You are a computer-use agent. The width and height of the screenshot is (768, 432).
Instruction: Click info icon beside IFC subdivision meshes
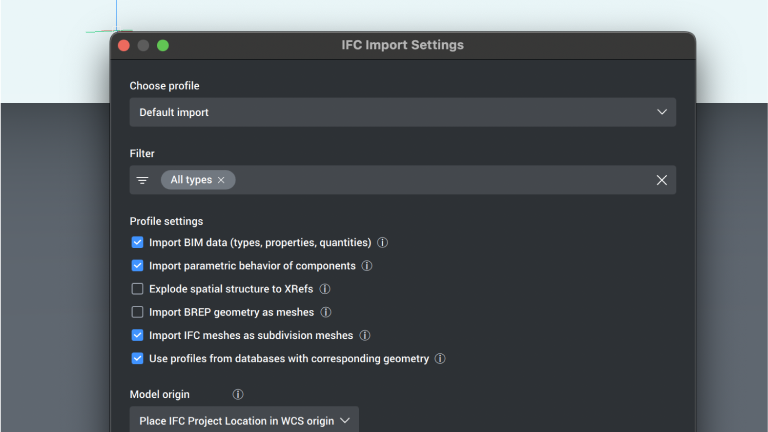pos(365,336)
